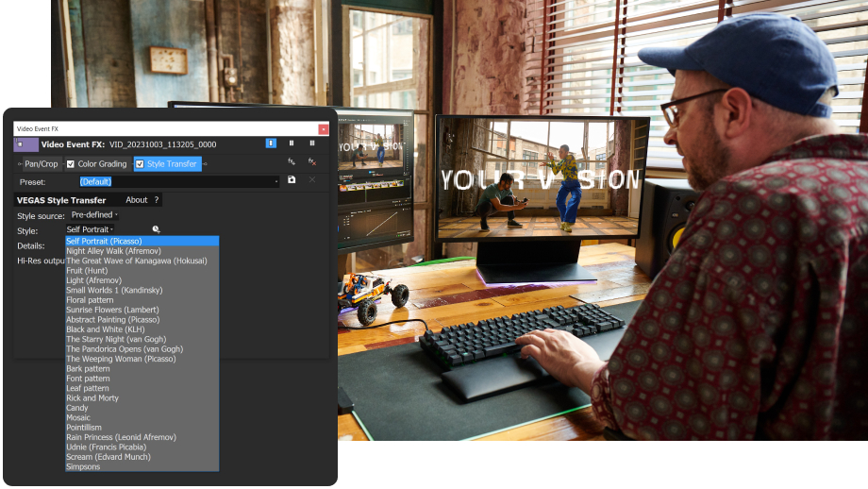Screen dimensions: 868x489
Task: Pick Font pattern style
Action: (x=142, y=379)
